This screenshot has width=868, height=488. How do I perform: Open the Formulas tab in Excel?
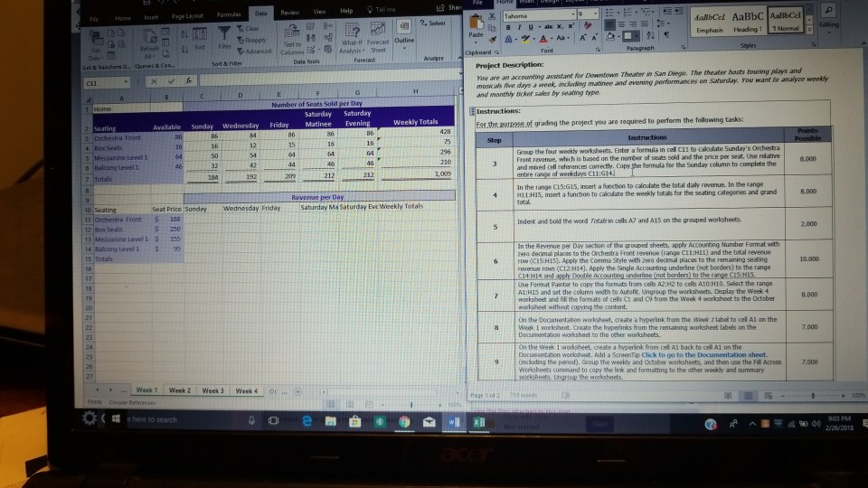coord(229,15)
